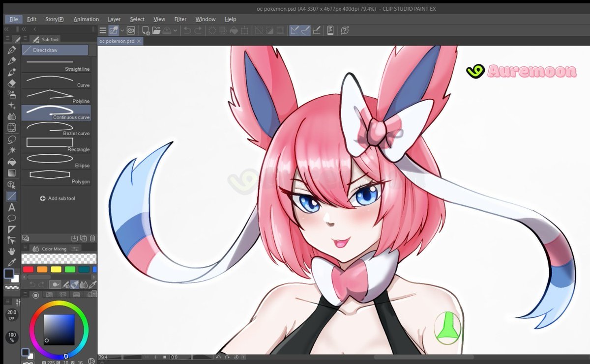Select the Lasso tool
The image size is (590, 364).
coord(12,140)
